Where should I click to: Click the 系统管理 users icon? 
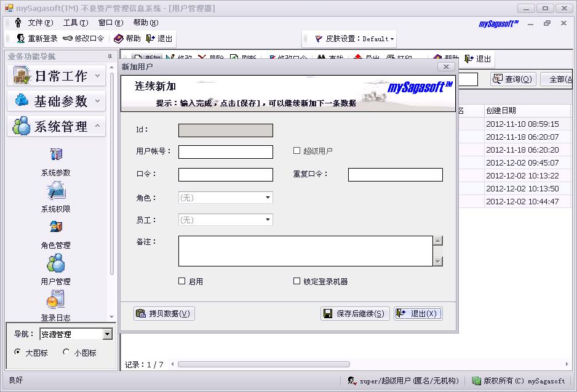click(x=22, y=126)
